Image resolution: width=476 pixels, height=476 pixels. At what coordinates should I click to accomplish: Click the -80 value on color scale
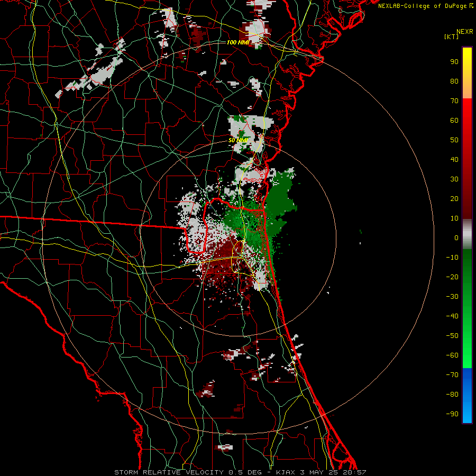pyautogui.click(x=452, y=395)
